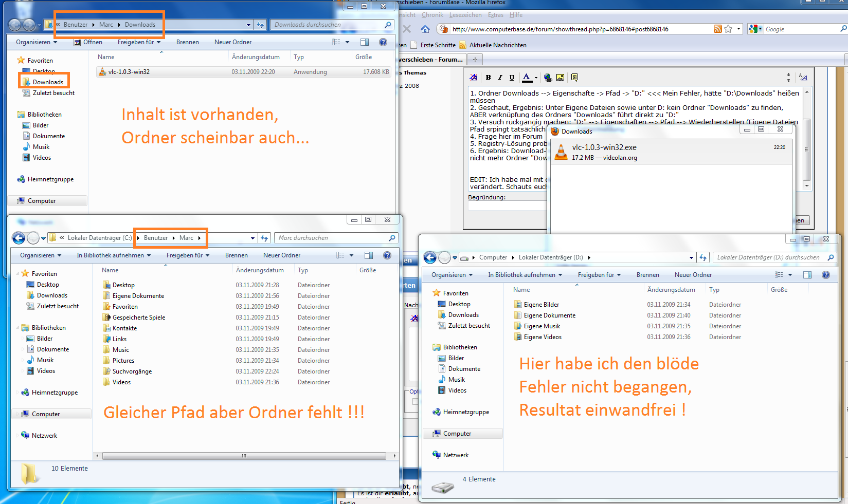848x504 pixels.
Task: Pick the font color A swatch in the editor
Action: (x=527, y=78)
